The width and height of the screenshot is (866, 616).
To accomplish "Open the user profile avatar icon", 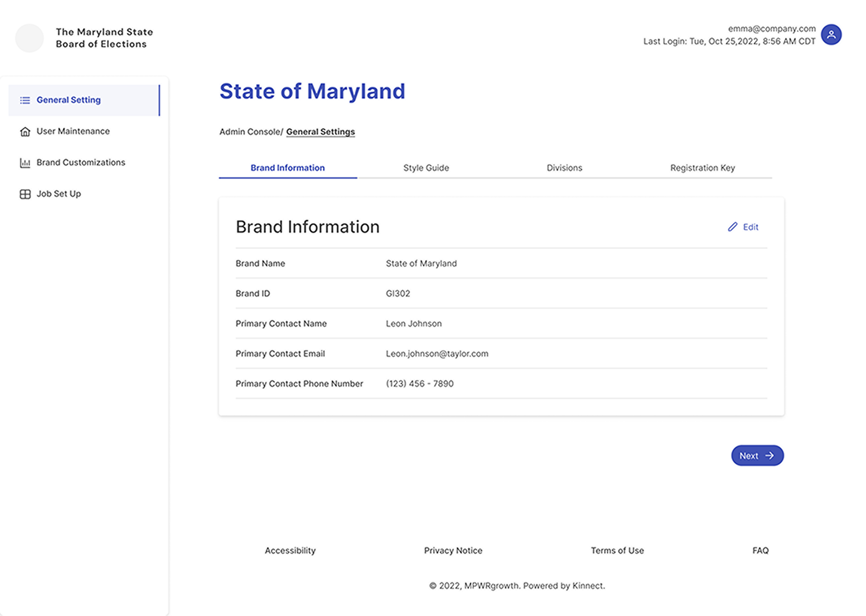I will (x=831, y=35).
